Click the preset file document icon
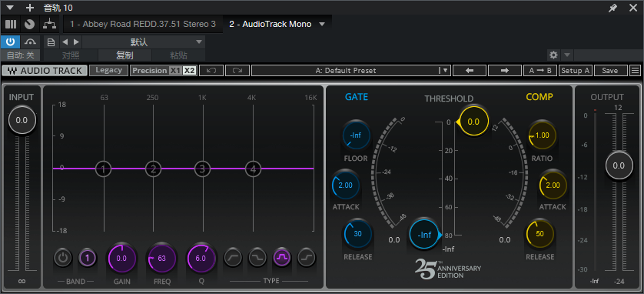Image resolution: width=644 pixels, height=294 pixels. [51, 42]
